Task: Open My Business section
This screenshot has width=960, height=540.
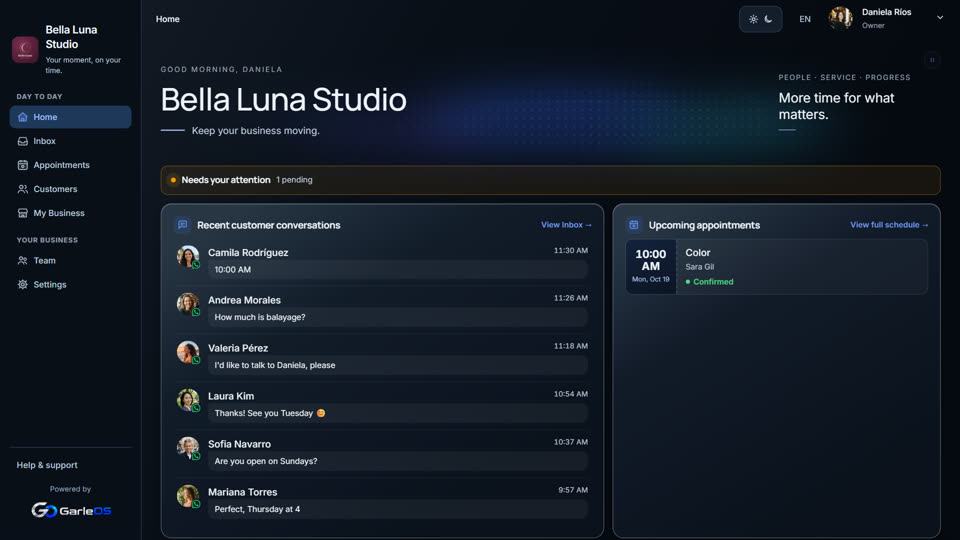Action: click(70, 213)
